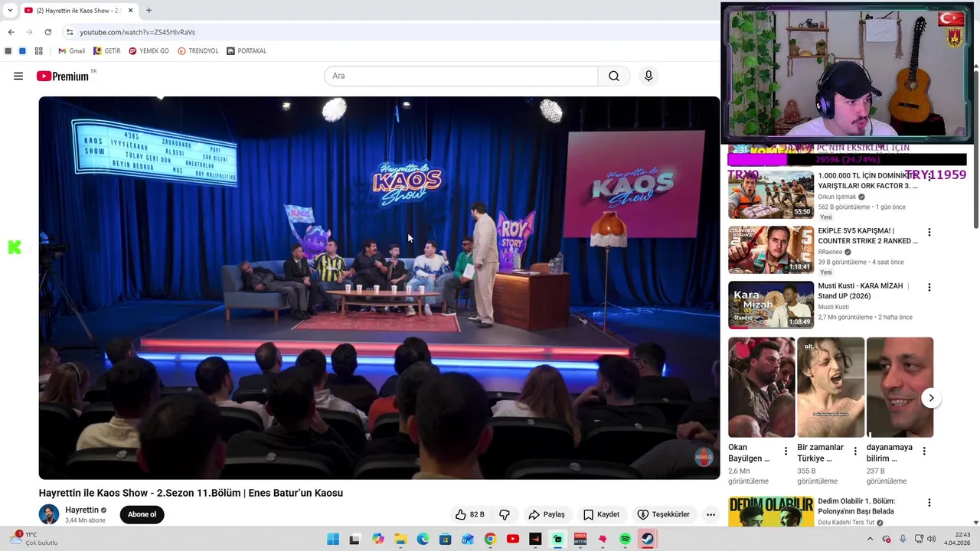Open a new browser tab

click(x=149, y=10)
